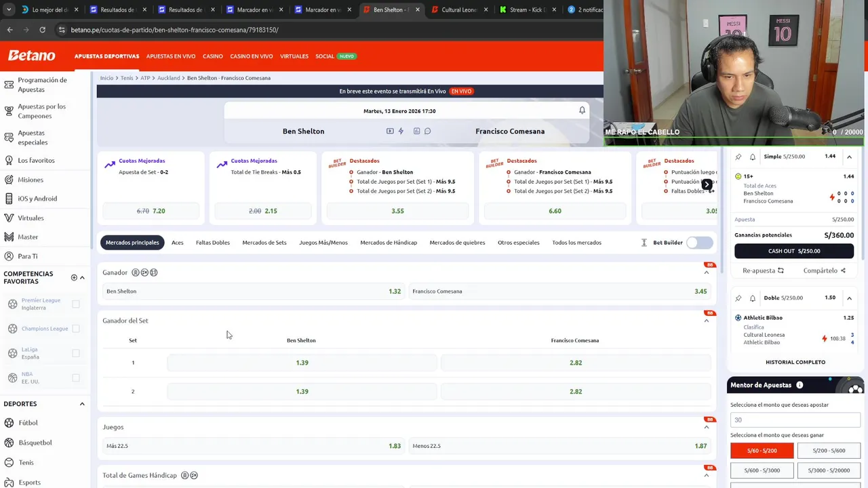
Task: Go back in browser
Action: pyautogui.click(x=9, y=30)
